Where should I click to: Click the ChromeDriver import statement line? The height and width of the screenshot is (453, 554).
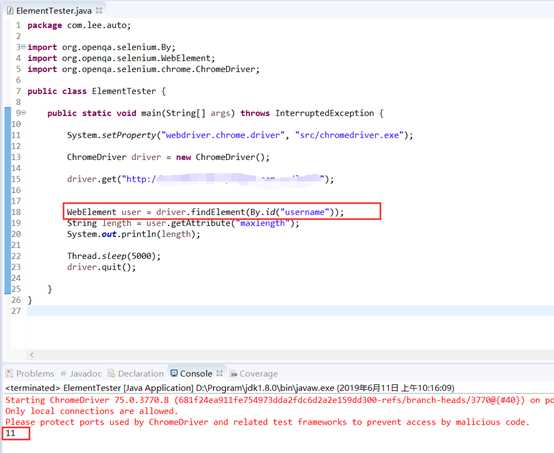click(x=143, y=69)
